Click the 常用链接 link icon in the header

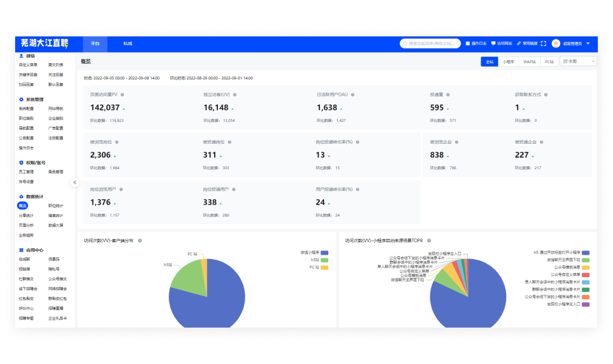[518, 44]
